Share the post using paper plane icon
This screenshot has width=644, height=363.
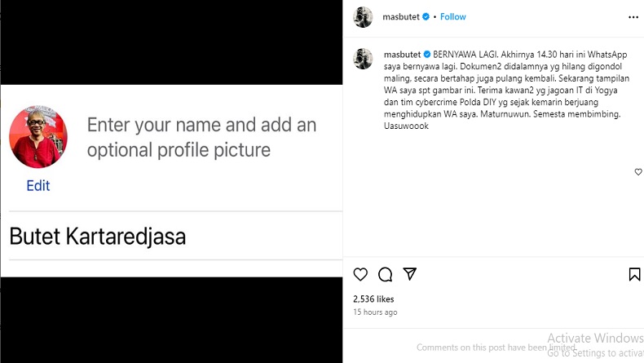[x=410, y=275]
